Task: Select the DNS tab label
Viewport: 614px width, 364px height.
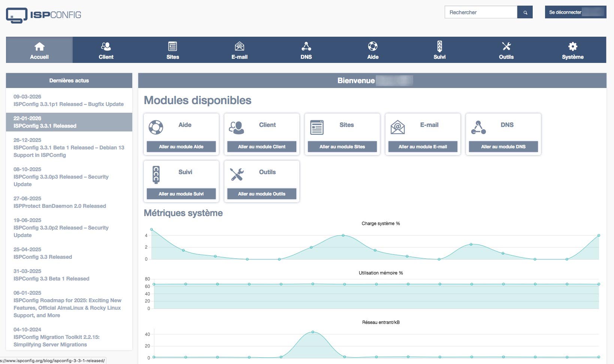Action: click(306, 57)
